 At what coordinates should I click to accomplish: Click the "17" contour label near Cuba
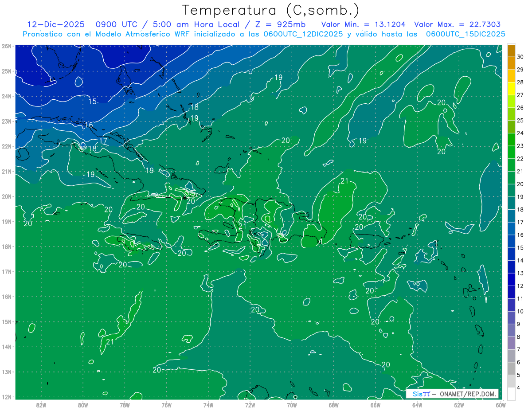pos(103,141)
